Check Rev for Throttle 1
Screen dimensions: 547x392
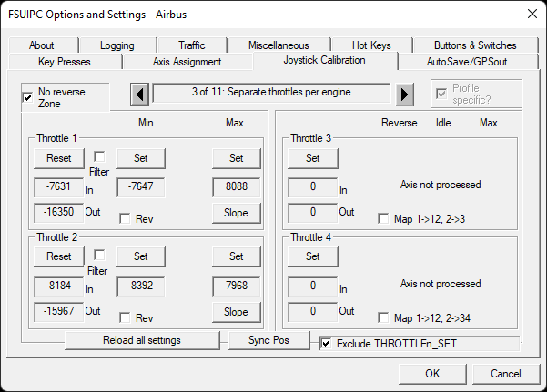(125, 218)
